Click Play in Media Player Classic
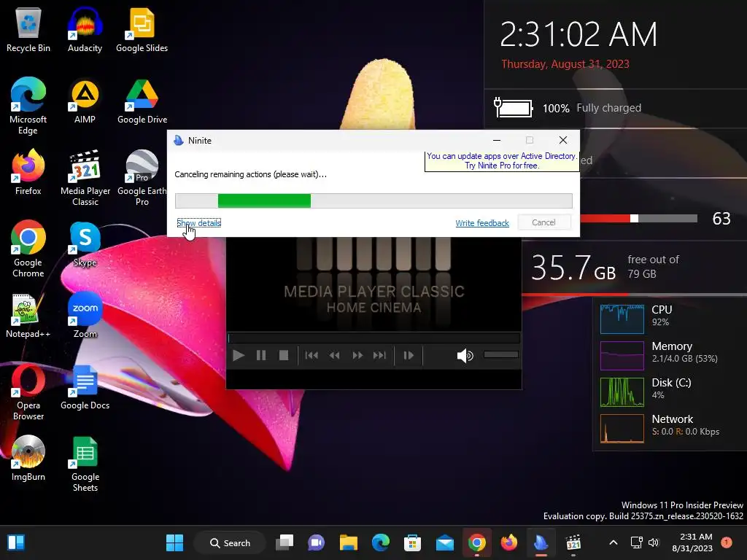 tap(239, 355)
